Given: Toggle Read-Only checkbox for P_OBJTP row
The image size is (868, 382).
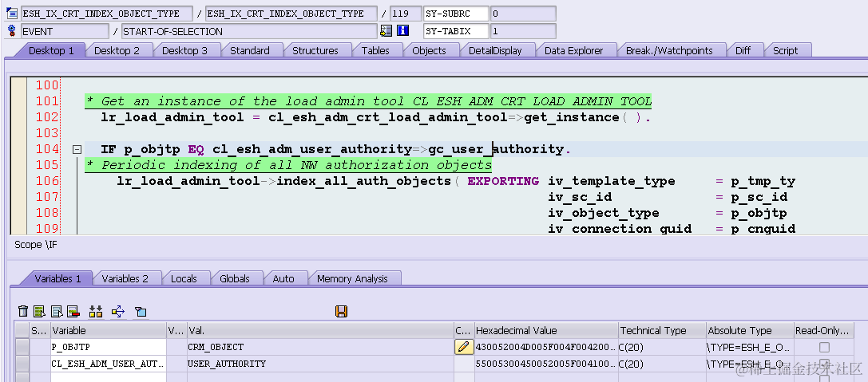Looking at the screenshot, I should (824, 347).
